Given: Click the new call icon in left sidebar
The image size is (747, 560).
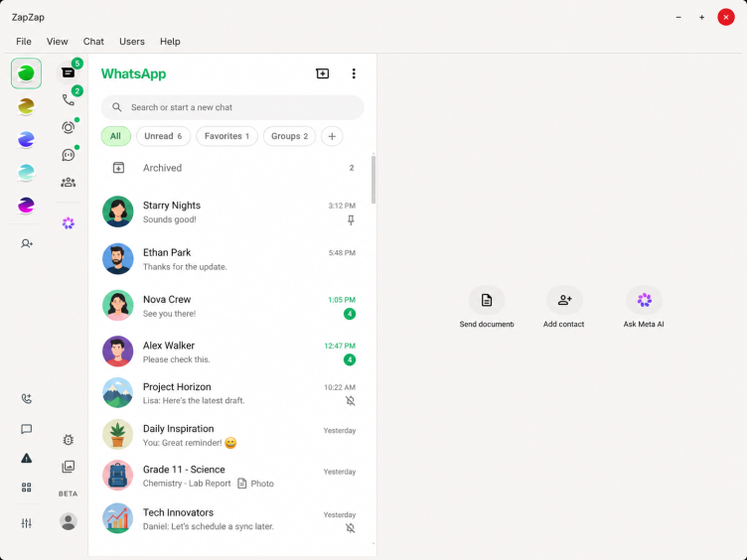Looking at the screenshot, I should coord(27,398).
